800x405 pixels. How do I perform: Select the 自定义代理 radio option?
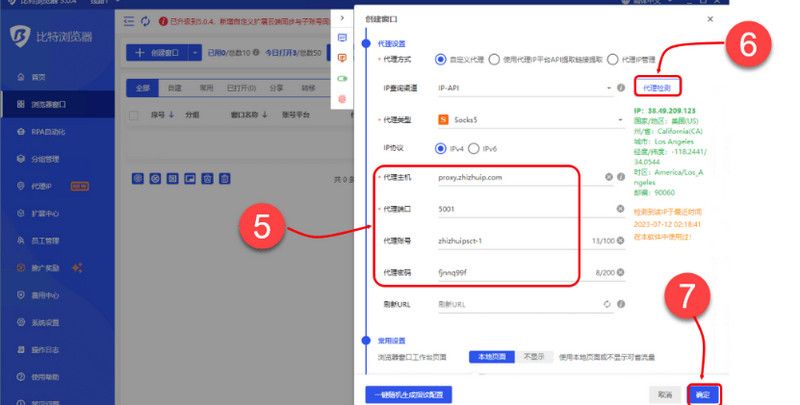click(440, 60)
